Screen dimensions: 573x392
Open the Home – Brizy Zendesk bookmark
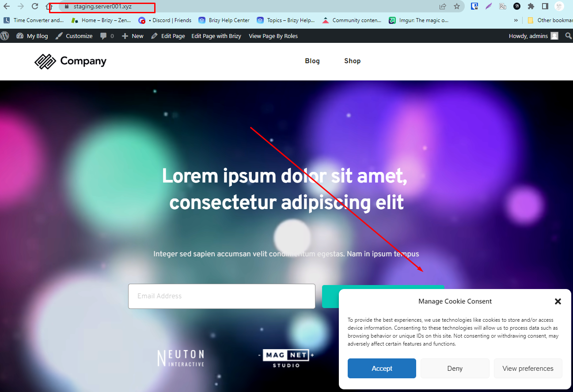click(101, 20)
